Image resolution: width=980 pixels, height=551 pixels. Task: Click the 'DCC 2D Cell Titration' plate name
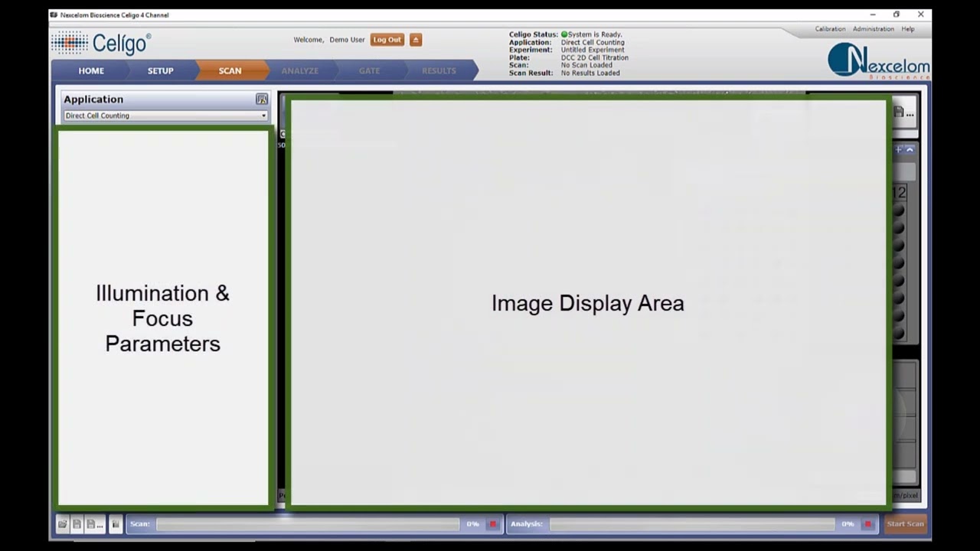pos(595,57)
